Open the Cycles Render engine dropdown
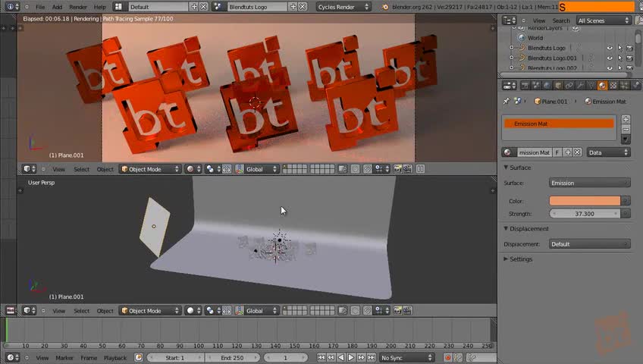 click(x=343, y=7)
